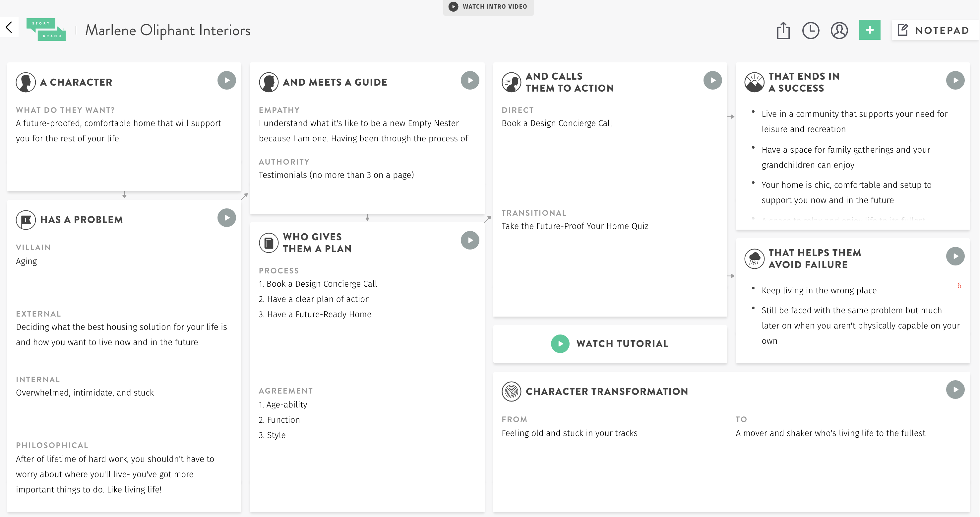Viewport: 980px width, 517px height.
Task: Click the back arrow chevron
Action: coord(9,28)
